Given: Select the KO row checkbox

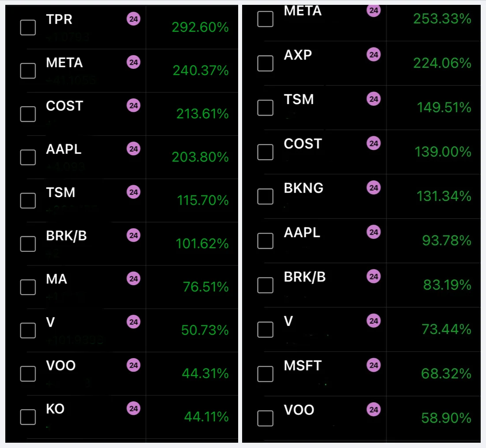Looking at the screenshot, I should (28, 417).
